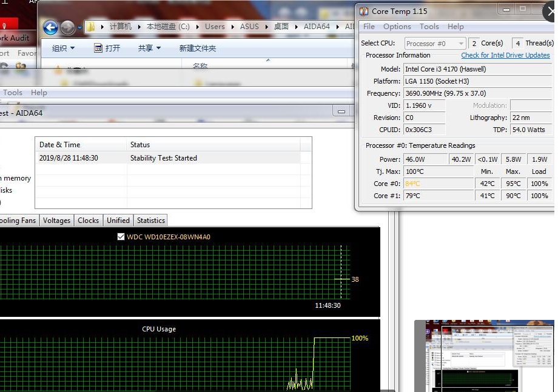Open Core Temp Tools menu

(429, 27)
